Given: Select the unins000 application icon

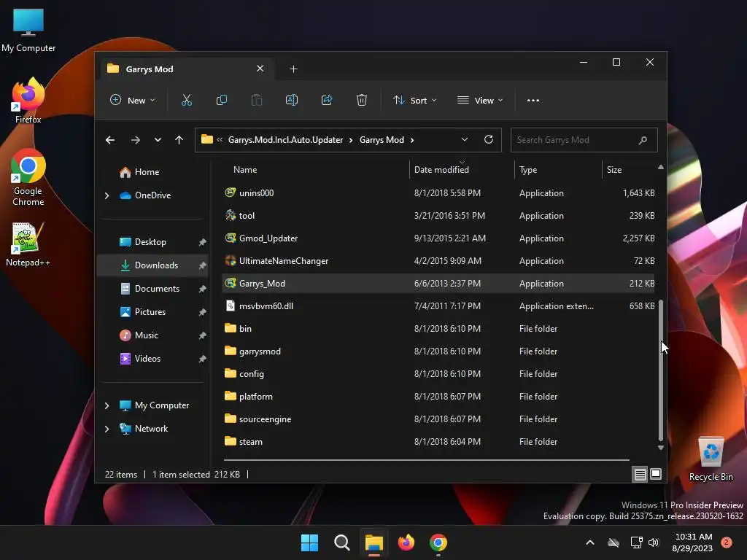Looking at the screenshot, I should tap(230, 192).
